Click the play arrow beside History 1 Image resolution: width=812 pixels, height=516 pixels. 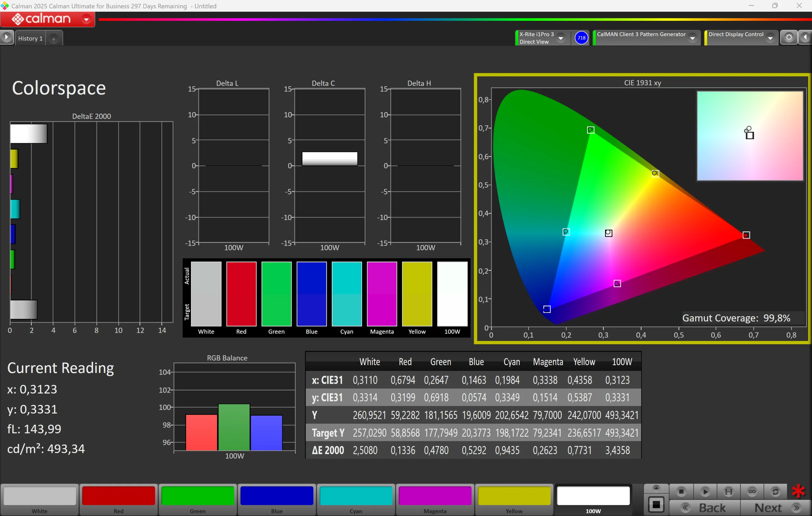pos(6,37)
